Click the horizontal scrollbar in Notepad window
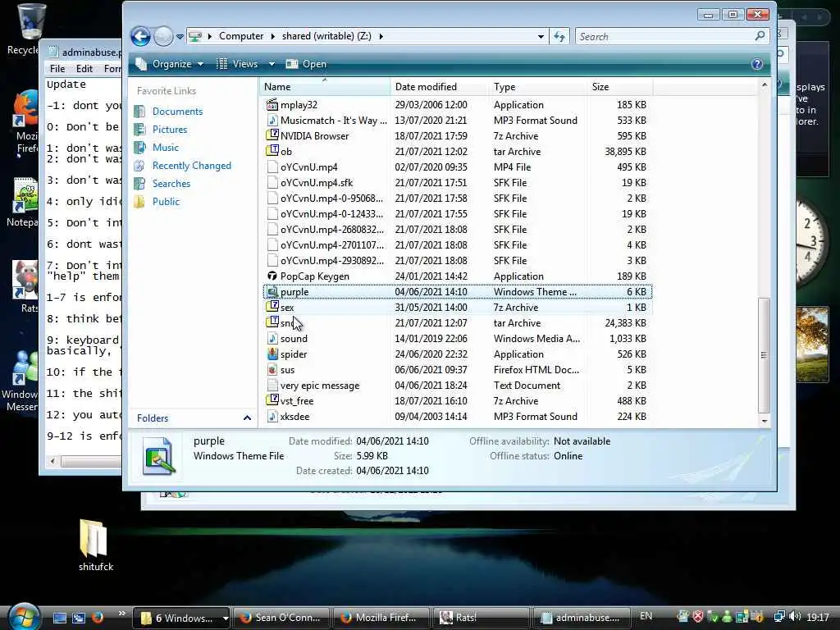This screenshot has width=840, height=630. 90,461
